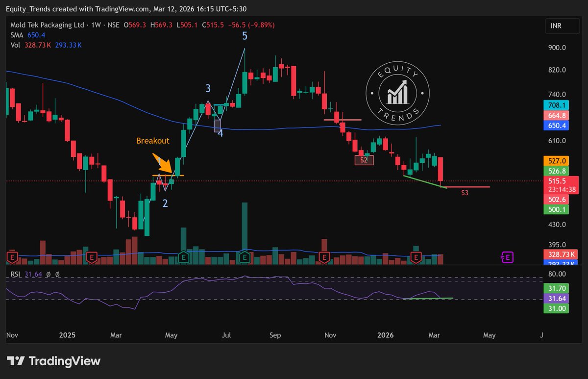Open the earnings marker under the November 2025 candles

click(x=324, y=256)
